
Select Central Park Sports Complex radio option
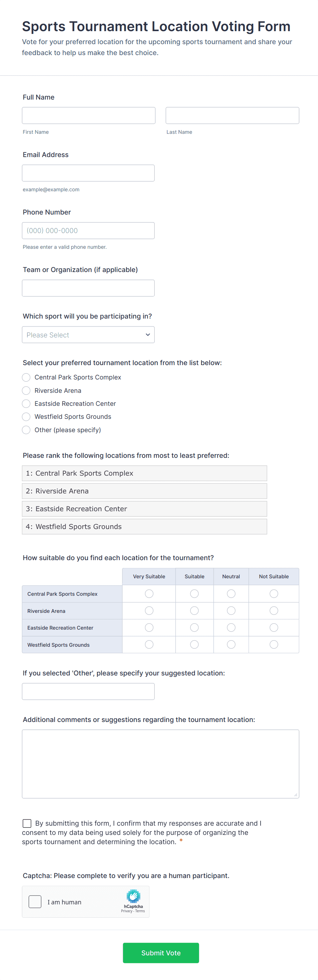(26, 377)
